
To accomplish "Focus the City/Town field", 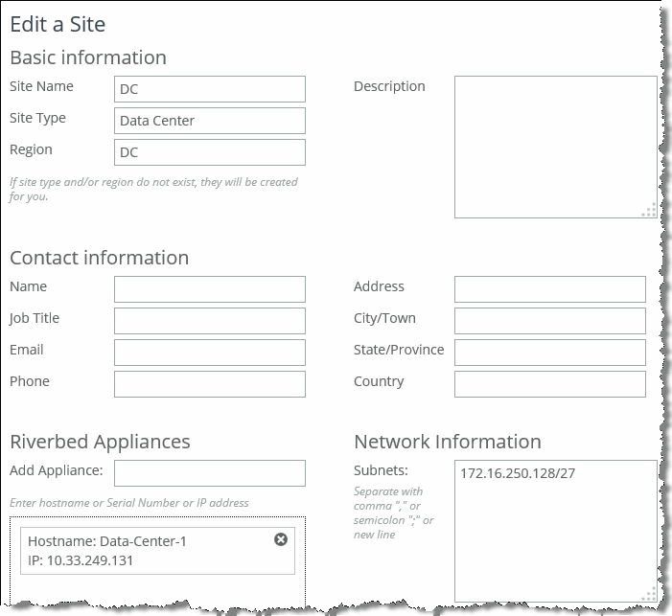I will pyautogui.click(x=549, y=321).
